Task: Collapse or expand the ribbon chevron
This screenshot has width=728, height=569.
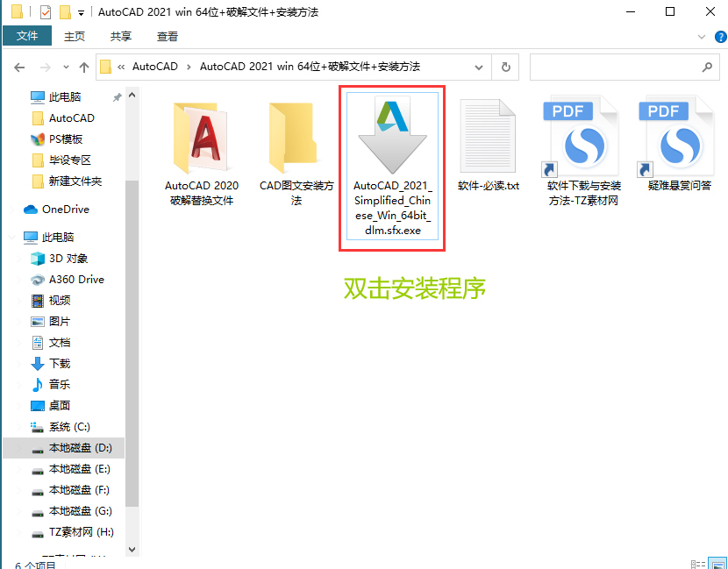Action: pos(701,37)
